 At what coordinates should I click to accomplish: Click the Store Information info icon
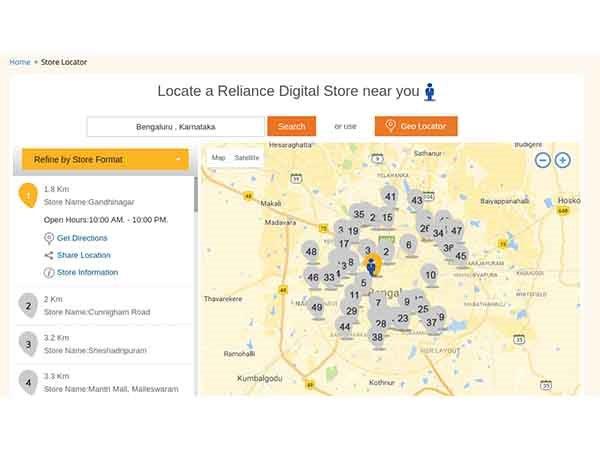tap(49, 272)
